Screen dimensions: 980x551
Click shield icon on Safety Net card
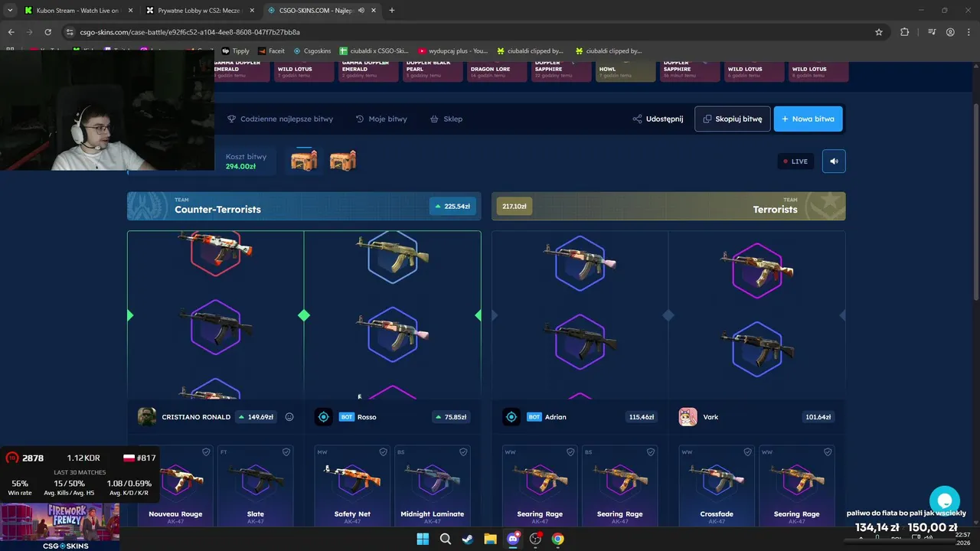383,452
